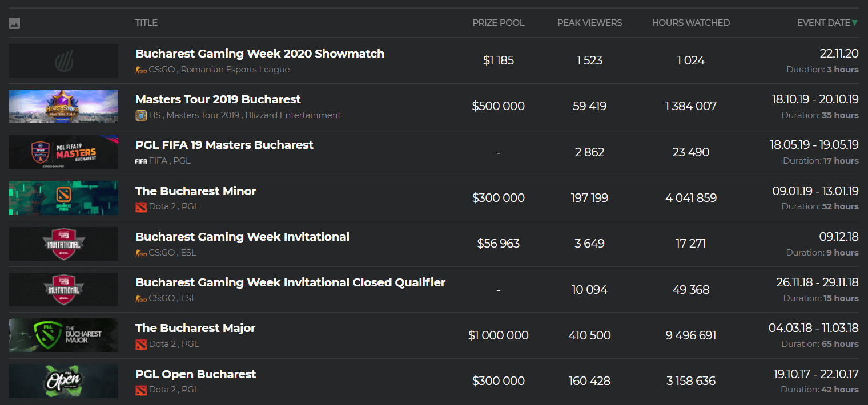This screenshot has width=868, height=405.
Task: Sort table by Peak Viewers column
Action: pos(589,23)
